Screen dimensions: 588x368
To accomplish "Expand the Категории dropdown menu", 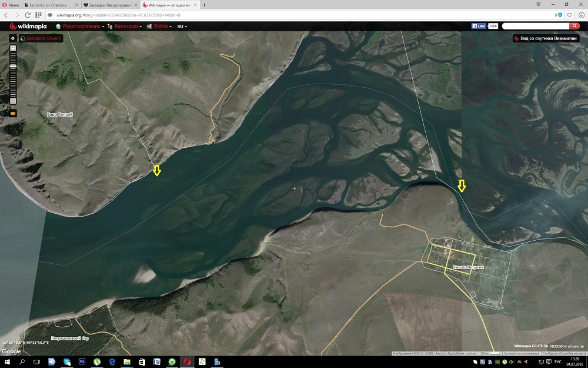I will [125, 26].
